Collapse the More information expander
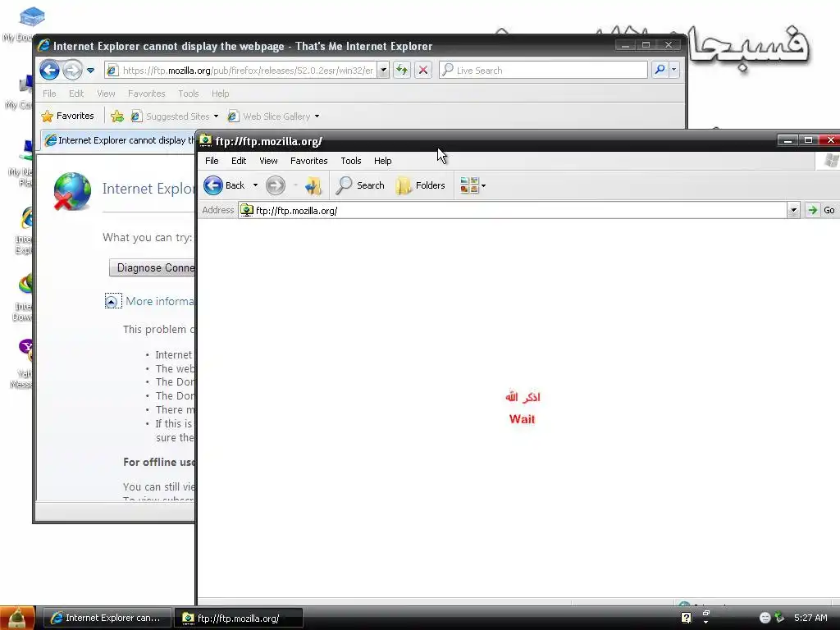840x630 pixels. point(111,302)
